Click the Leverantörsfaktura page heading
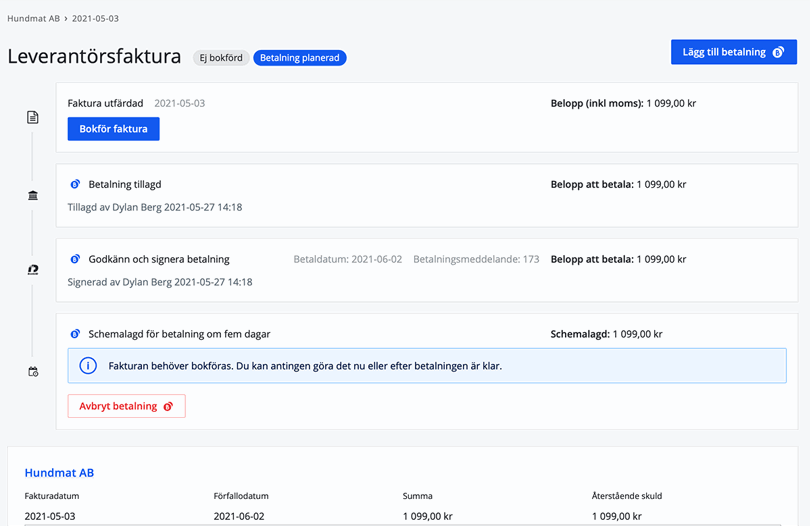810x526 pixels. [94, 57]
